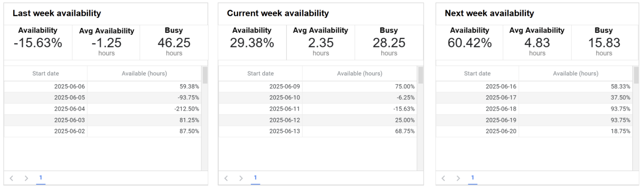
Task: Click the Last week table scrollbar thumb
Action: [x=205, y=75]
